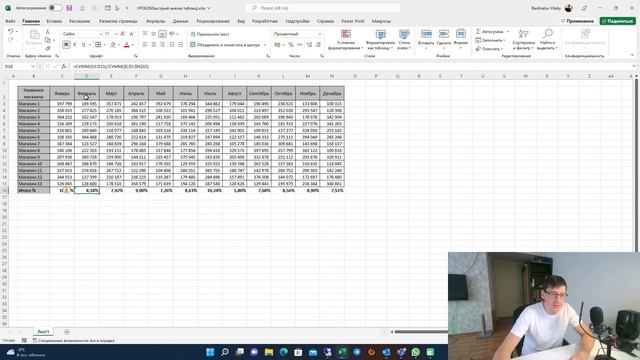Toggle Underline formatting button
The image size is (640, 360).
point(83,44)
